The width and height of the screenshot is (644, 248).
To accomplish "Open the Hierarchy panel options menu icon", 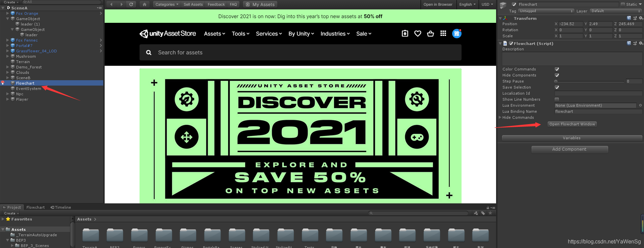I will click(99, 8).
